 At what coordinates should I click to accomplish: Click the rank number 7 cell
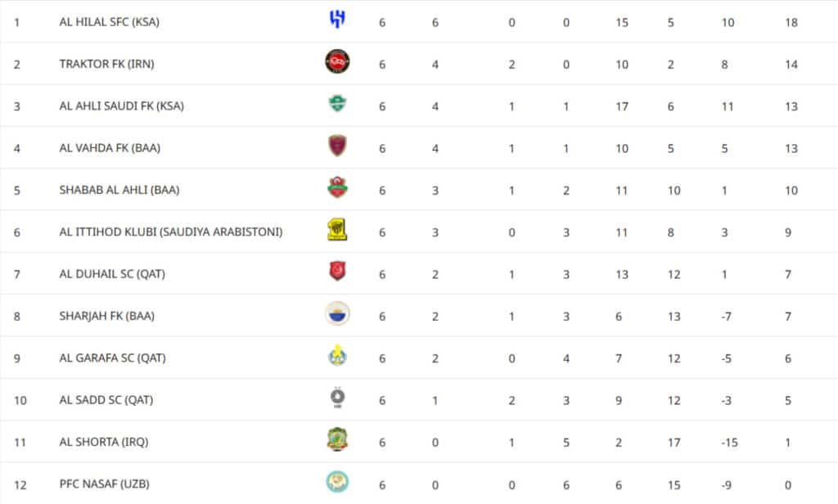coord(17,274)
